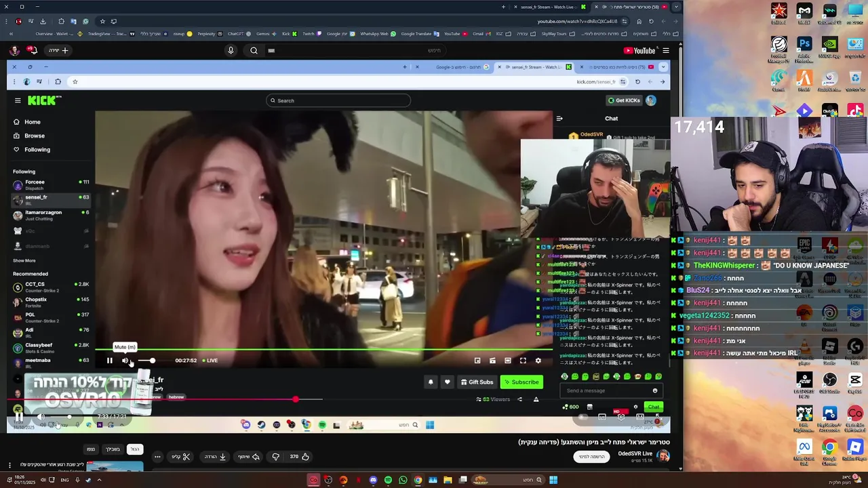Open Kick profile avatar menu
868x488 pixels.
(x=651, y=100)
